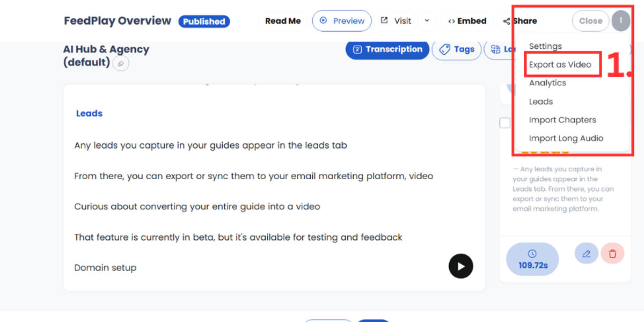Select Import Chapters menu entry
Screen dimensions: 644x322
pyautogui.click(x=562, y=120)
